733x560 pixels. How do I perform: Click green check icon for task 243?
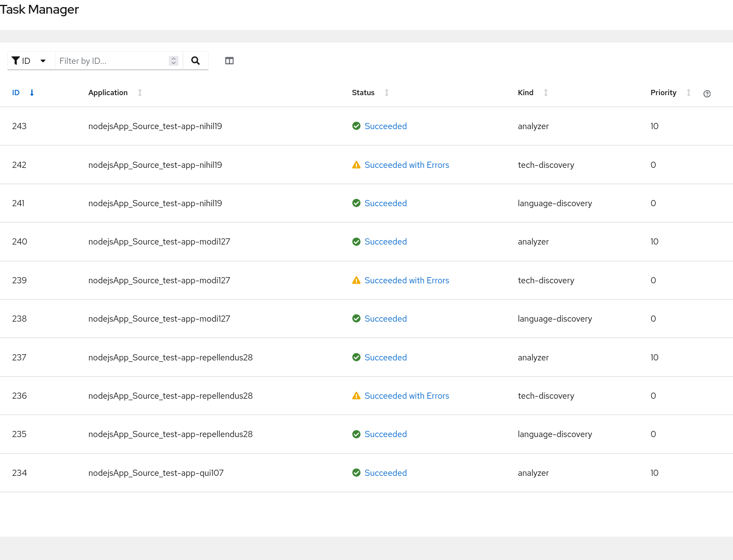(x=357, y=126)
